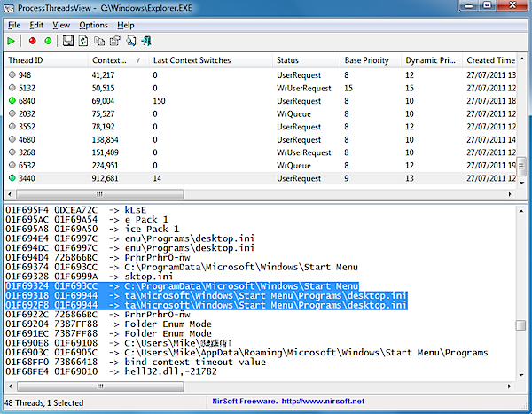
Task: Click the green dot resume thread icon
Action: [x=48, y=41]
